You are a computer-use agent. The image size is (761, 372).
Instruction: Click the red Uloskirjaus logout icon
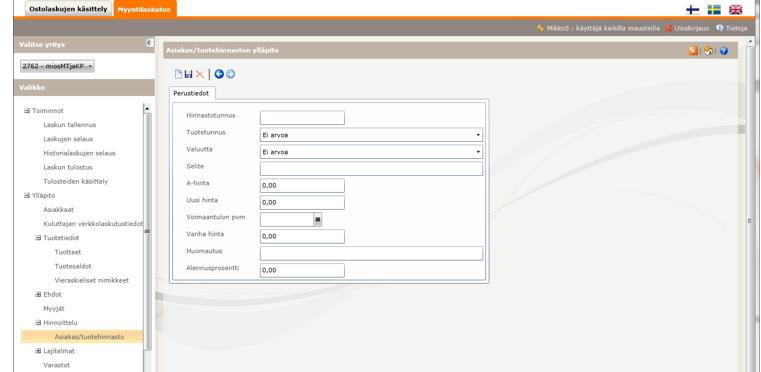pyautogui.click(x=668, y=28)
